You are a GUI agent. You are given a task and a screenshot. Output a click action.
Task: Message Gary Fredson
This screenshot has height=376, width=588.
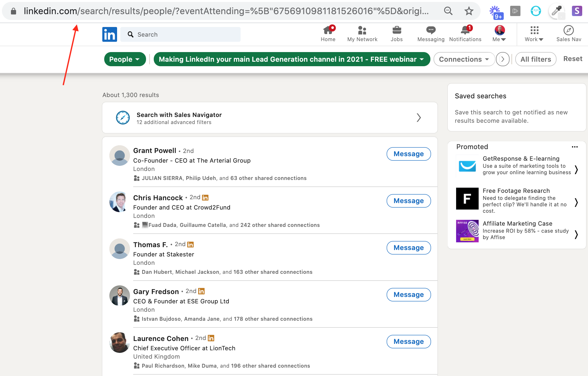[409, 295]
